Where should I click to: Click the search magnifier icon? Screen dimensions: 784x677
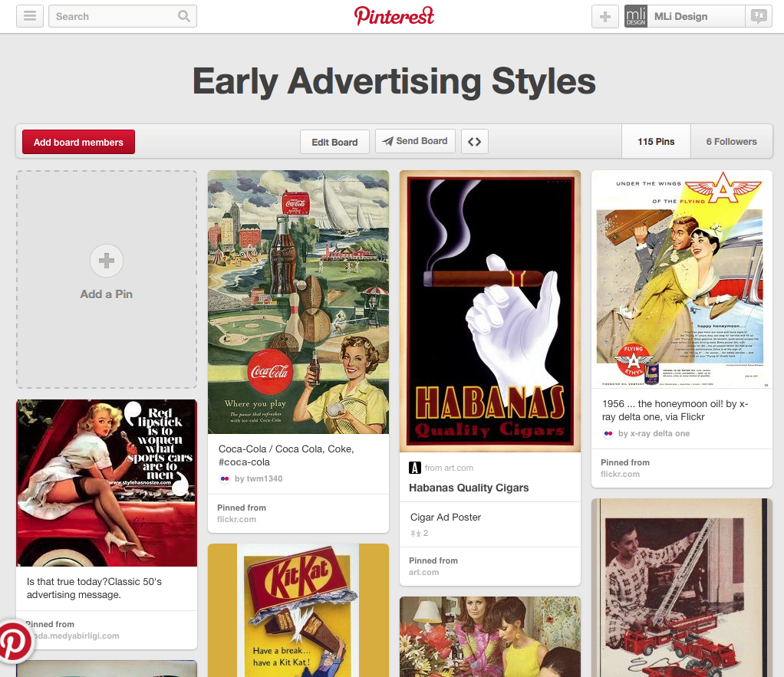coord(184,16)
